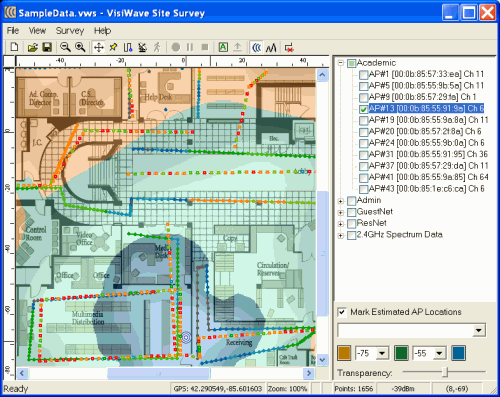The width and height of the screenshot is (500, 397).
Task: Toggle the signal waves heatmap icon
Action: pyautogui.click(x=256, y=47)
